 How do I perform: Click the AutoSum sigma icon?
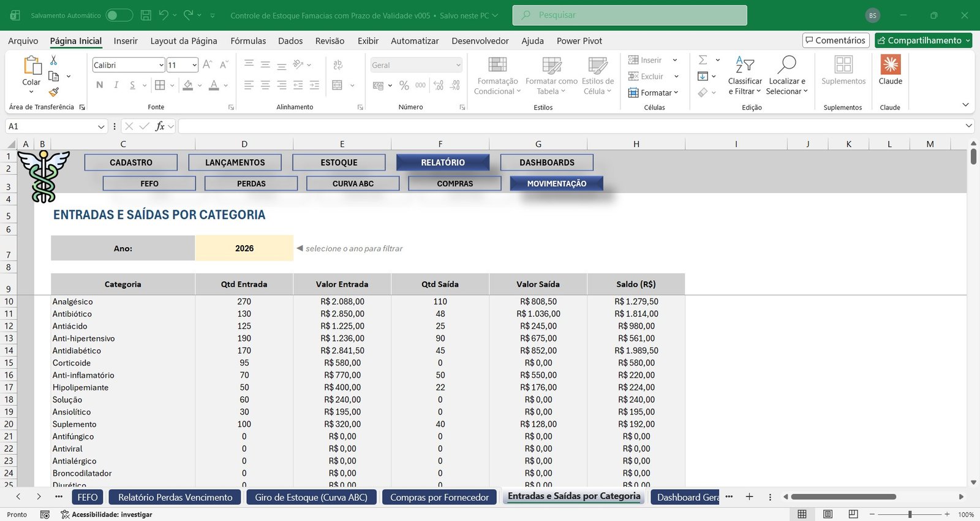[703, 60]
